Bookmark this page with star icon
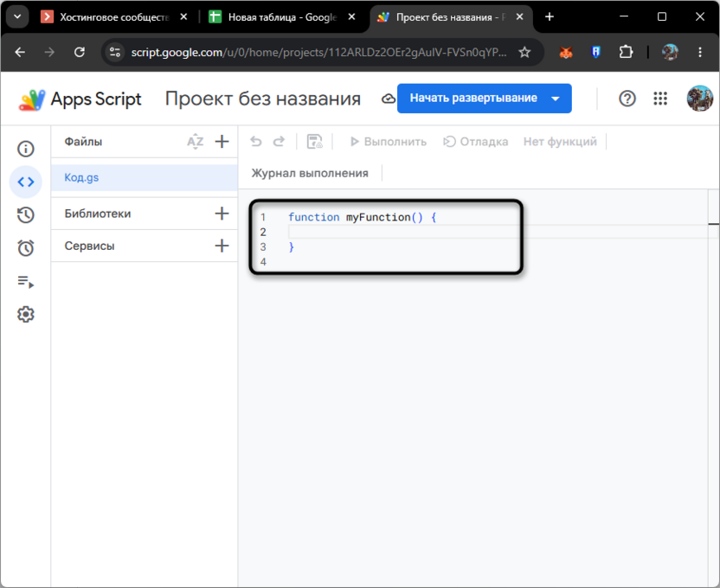This screenshot has width=720, height=588. 524,52
